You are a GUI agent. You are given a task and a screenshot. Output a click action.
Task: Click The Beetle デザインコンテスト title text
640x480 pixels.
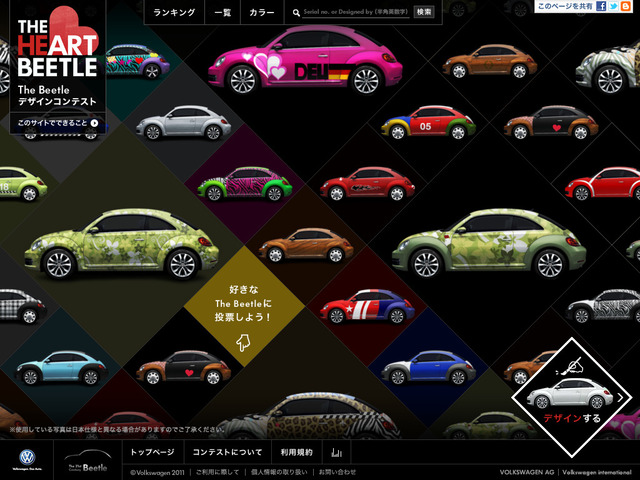point(57,96)
